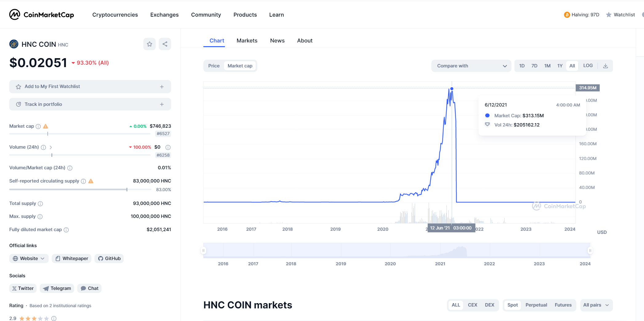Viewport: 644px width, 321px height.
Task: Open Products menu
Action: [245, 15]
